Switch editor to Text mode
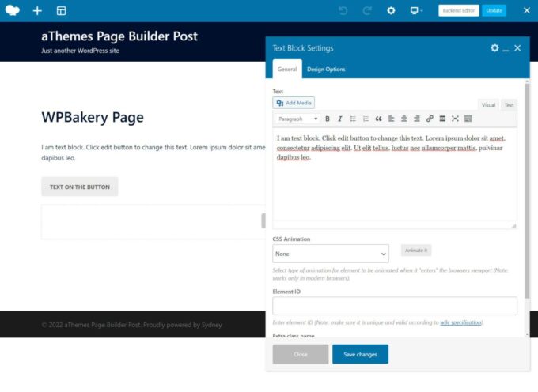 (509, 105)
